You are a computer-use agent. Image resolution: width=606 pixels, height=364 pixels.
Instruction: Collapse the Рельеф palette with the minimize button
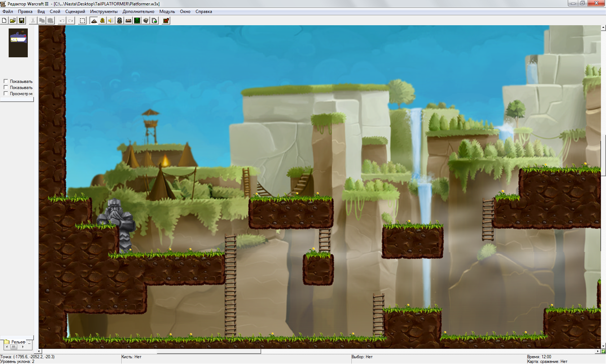29,342
